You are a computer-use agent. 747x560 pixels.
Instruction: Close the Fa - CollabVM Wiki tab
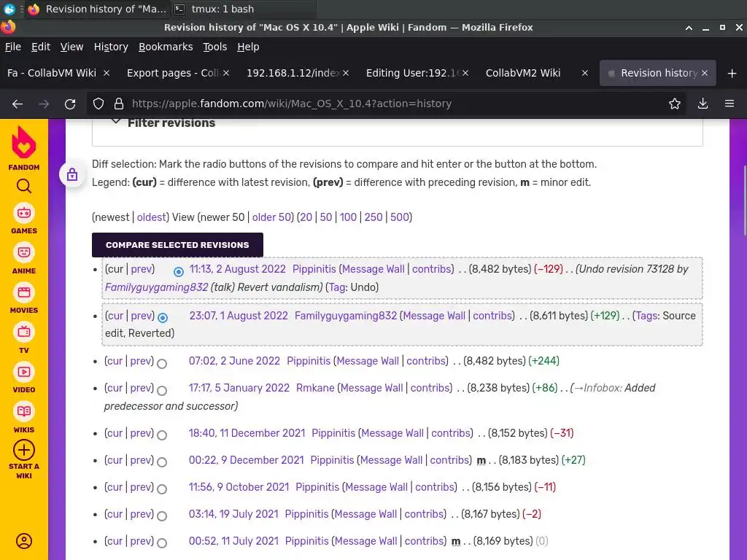[107, 73]
